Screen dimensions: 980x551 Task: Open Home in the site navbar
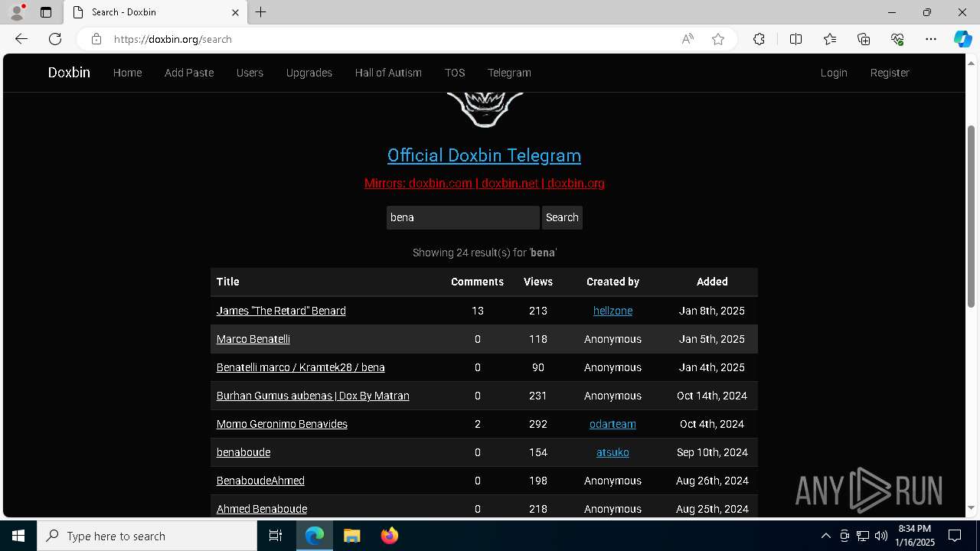(x=127, y=73)
